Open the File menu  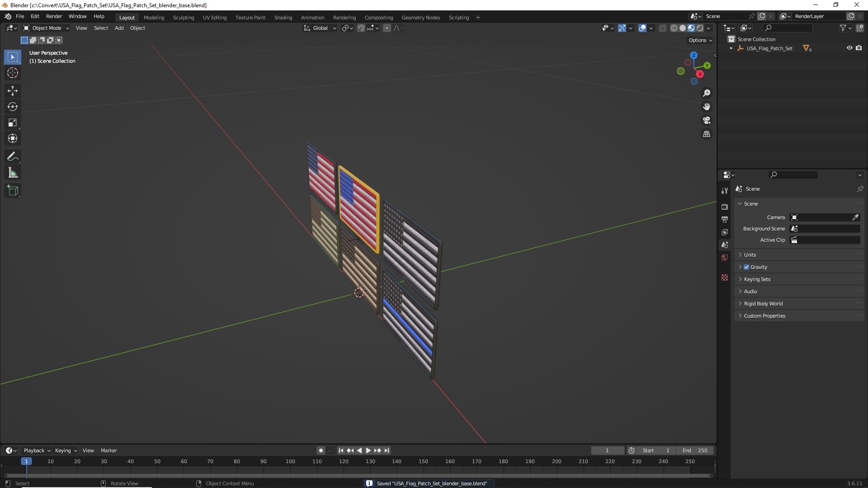coord(20,16)
